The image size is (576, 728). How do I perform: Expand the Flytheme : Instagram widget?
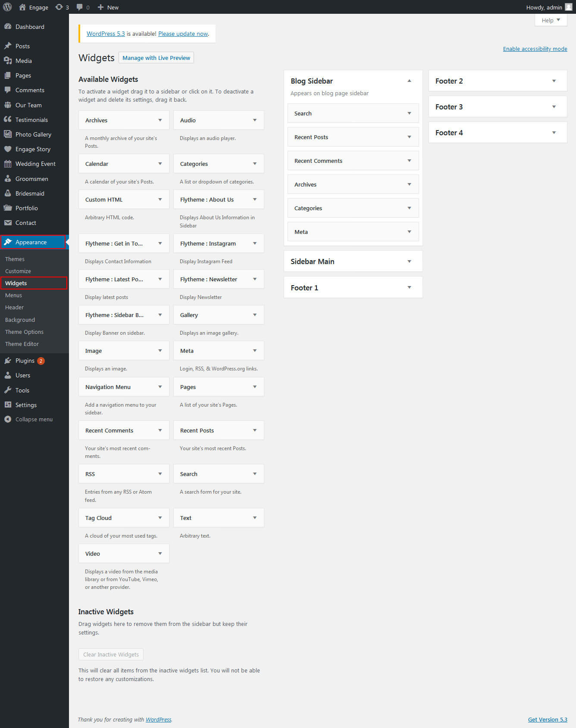tap(255, 243)
